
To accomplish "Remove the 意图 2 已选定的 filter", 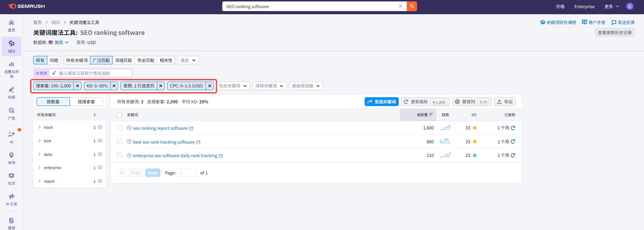I will [x=161, y=86].
